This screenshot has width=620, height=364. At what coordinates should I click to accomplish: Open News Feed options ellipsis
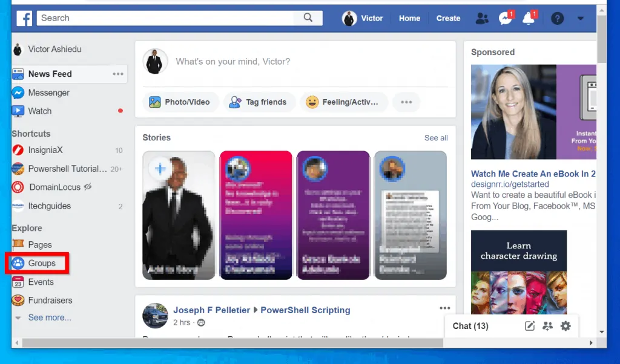point(117,73)
